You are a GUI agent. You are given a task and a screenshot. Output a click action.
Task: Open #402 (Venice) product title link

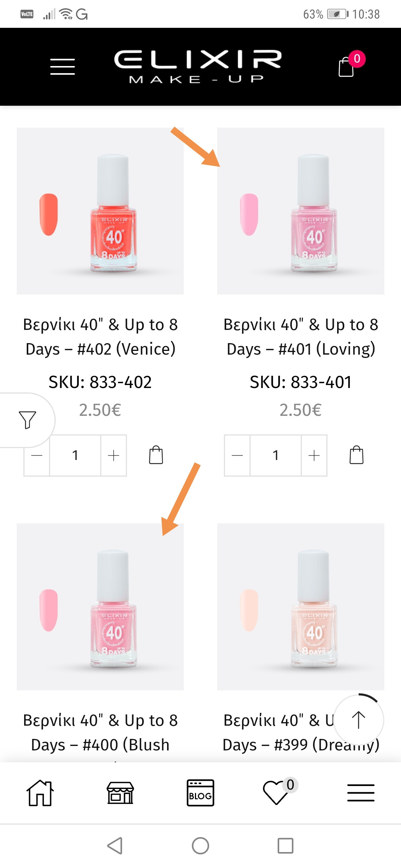100,336
